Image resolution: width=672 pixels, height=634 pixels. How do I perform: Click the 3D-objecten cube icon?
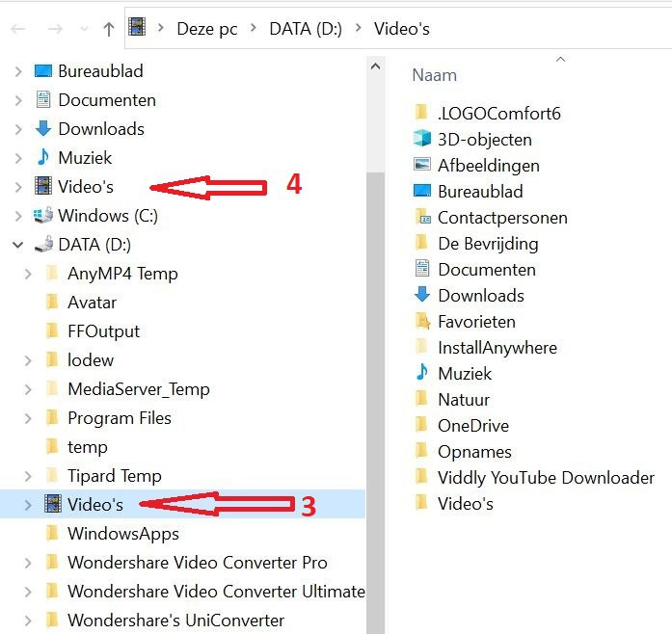tap(422, 138)
